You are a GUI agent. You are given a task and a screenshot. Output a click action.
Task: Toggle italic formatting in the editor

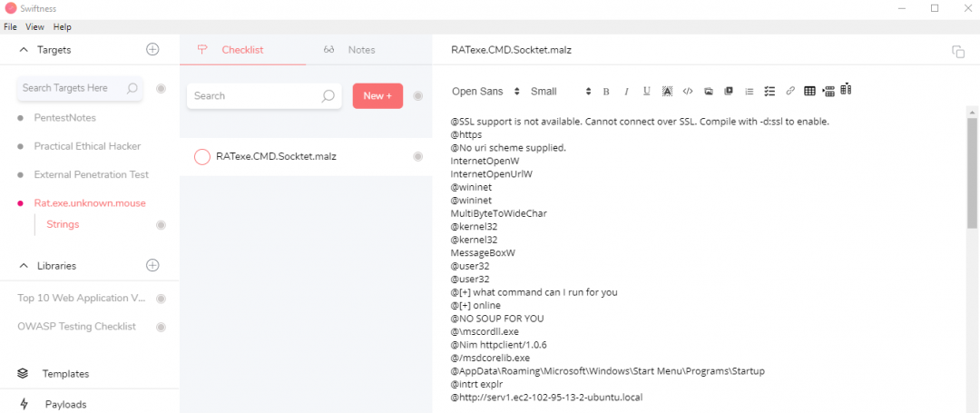pyautogui.click(x=625, y=91)
